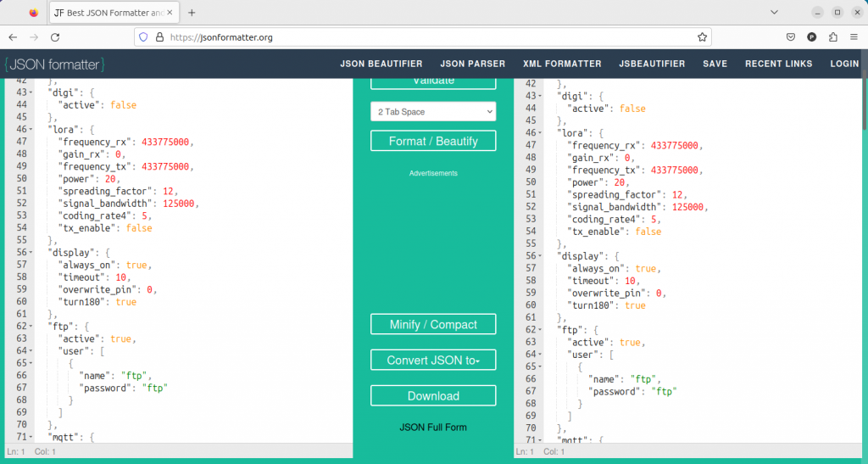Click right editor Col: 1 status text

click(554, 452)
